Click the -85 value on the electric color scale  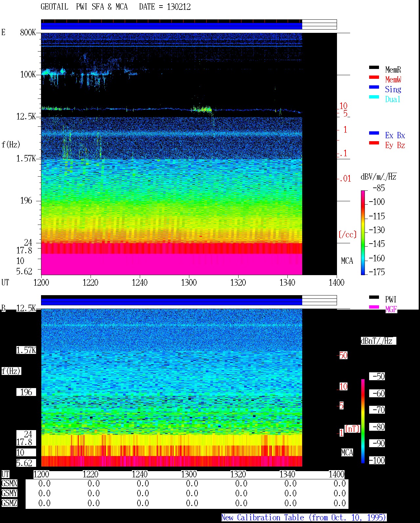pos(379,188)
